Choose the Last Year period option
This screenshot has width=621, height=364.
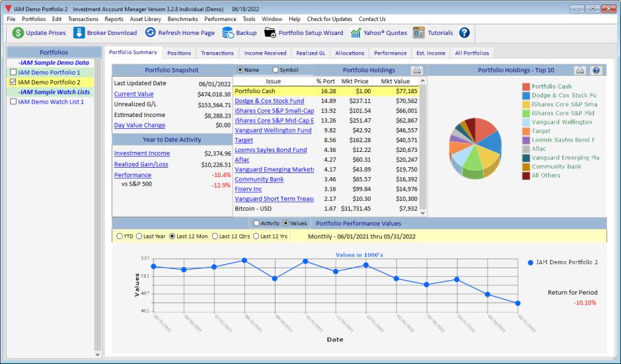click(x=139, y=236)
